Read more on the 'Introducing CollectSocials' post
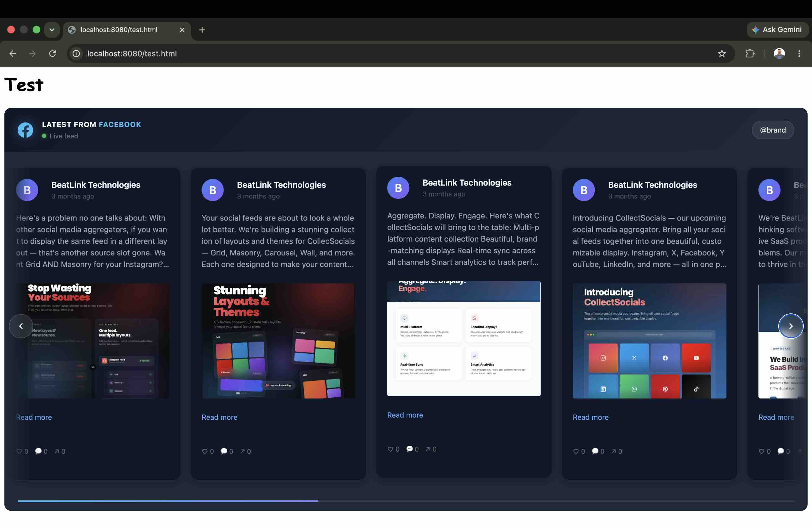Screen dimensions: 812x528 pyautogui.click(x=590, y=417)
